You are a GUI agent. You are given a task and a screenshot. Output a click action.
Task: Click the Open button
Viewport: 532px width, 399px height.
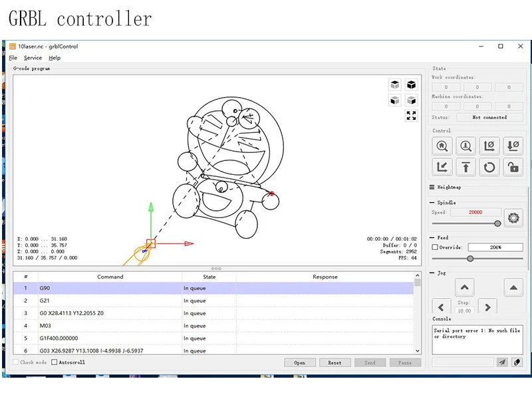click(x=300, y=362)
